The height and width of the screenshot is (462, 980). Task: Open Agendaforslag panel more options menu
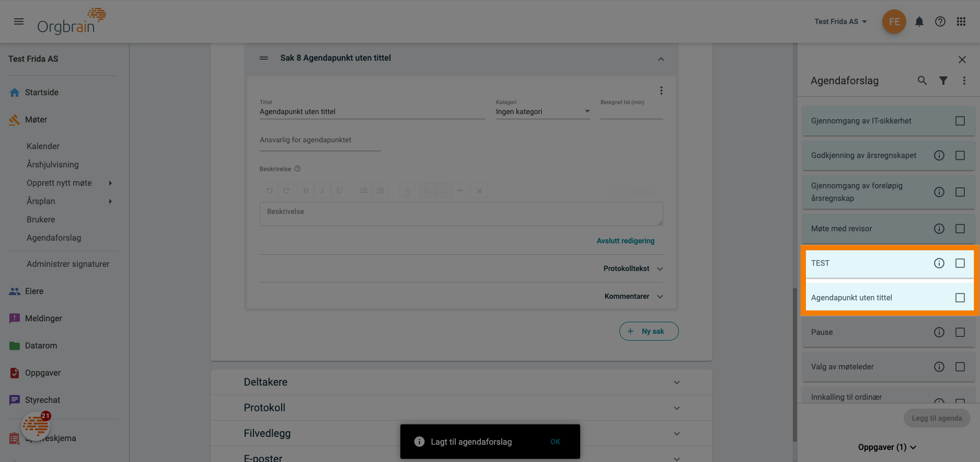[x=964, y=81]
